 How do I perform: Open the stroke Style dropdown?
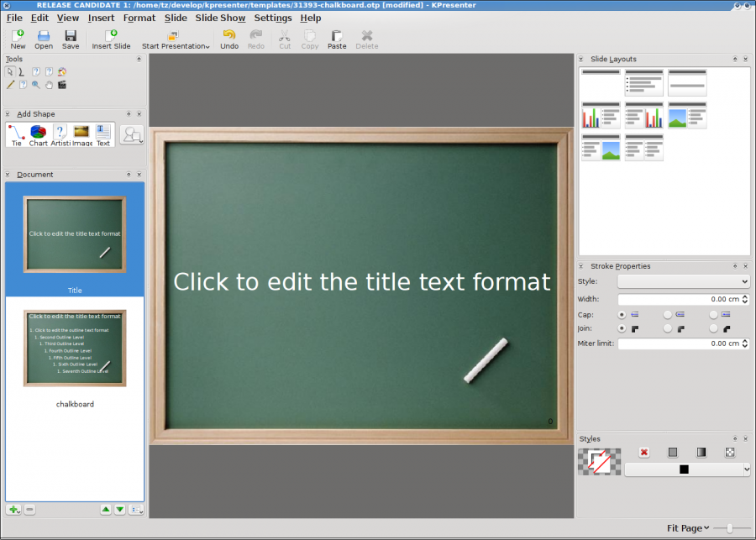[x=684, y=281]
